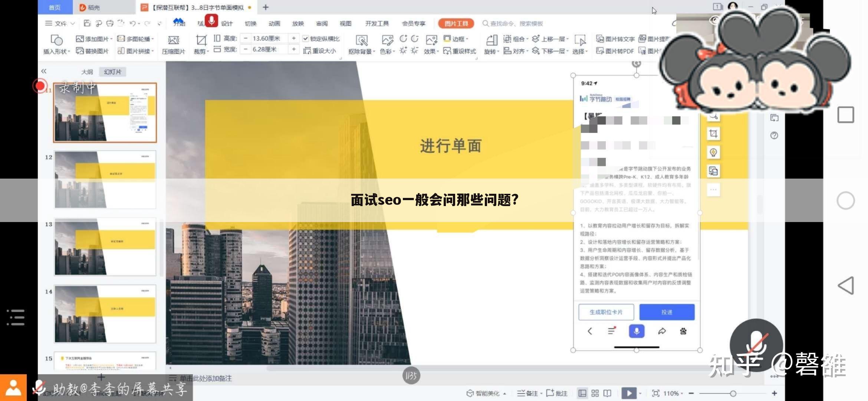The height and width of the screenshot is (401, 868).
Task: Click Generate Job Card (生成职位卡片) button
Action: [x=606, y=312]
